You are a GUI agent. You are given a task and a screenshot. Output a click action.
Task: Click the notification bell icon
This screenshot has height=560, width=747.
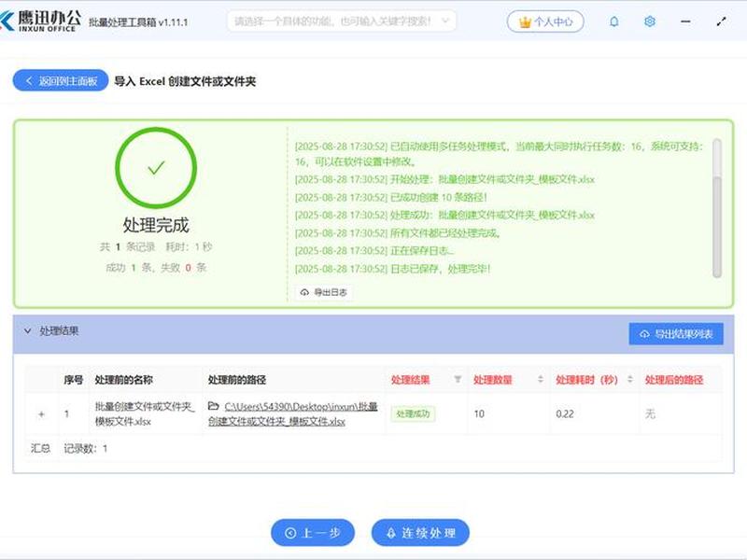pos(614,21)
